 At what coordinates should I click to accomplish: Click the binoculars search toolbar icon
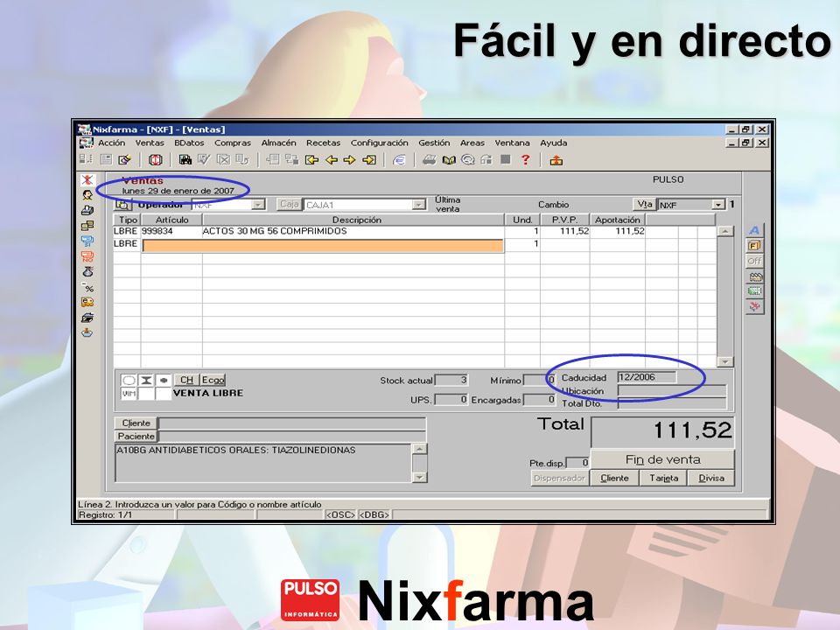tap(185, 159)
